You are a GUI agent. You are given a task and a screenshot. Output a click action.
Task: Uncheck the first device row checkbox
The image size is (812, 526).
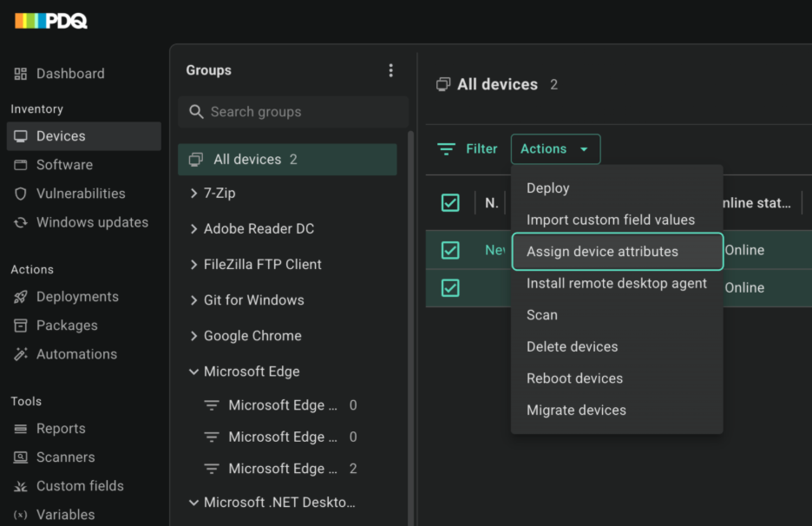(450, 250)
